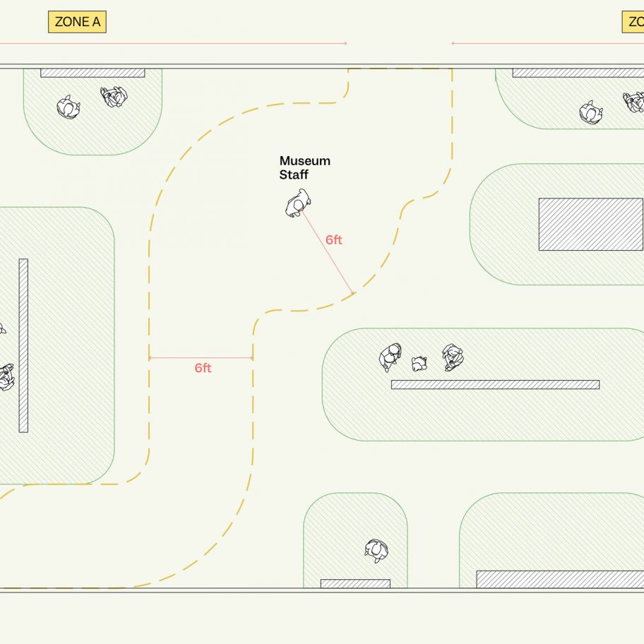
Task: Select the single visitor in top-right green zone
Action: [590, 112]
